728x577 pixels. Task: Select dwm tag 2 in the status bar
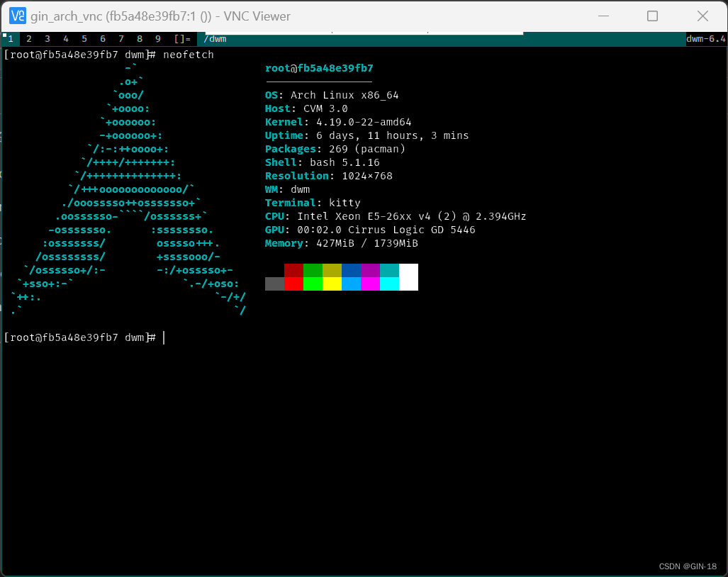pyautogui.click(x=28, y=39)
